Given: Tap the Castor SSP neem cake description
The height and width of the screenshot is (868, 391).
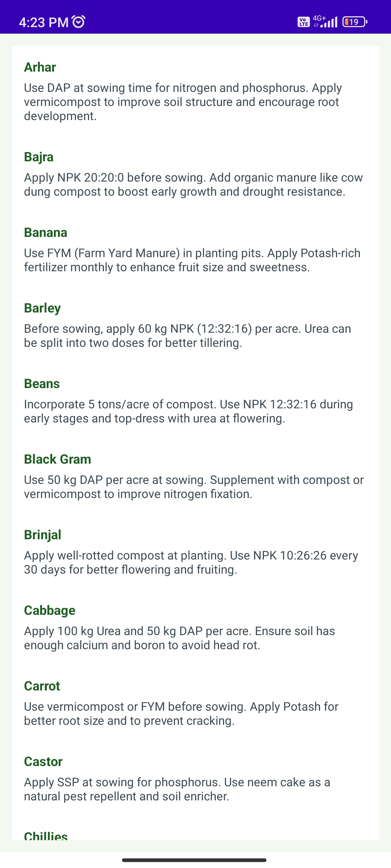Looking at the screenshot, I should (x=177, y=789).
